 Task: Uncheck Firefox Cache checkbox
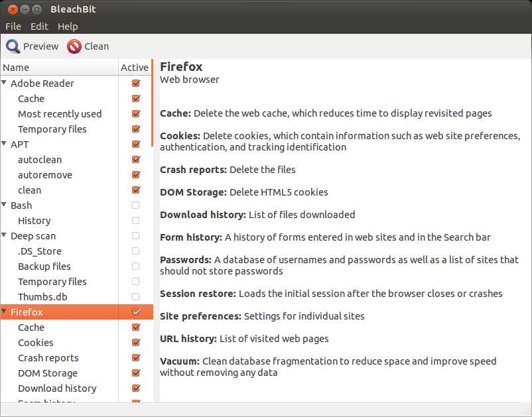tap(136, 327)
